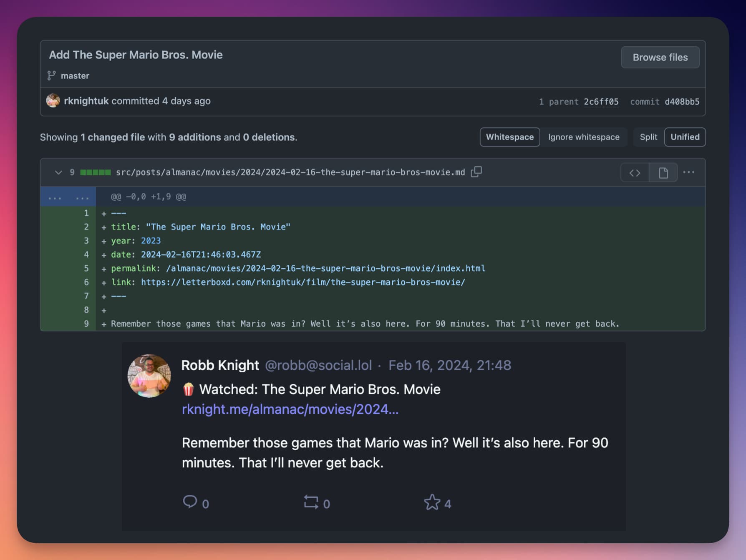746x560 pixels.
Task: Open parent commit 2c6ff05
Action: click(601, 102)
